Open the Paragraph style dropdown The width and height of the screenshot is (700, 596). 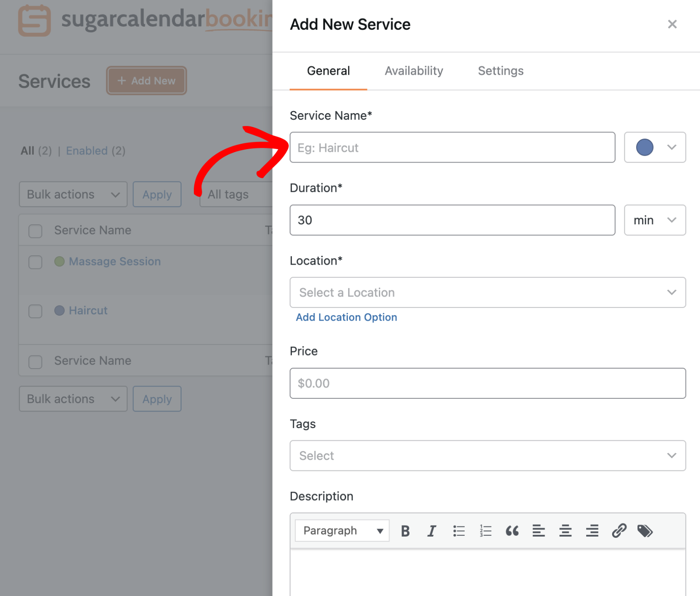click(x=342, y=530)
